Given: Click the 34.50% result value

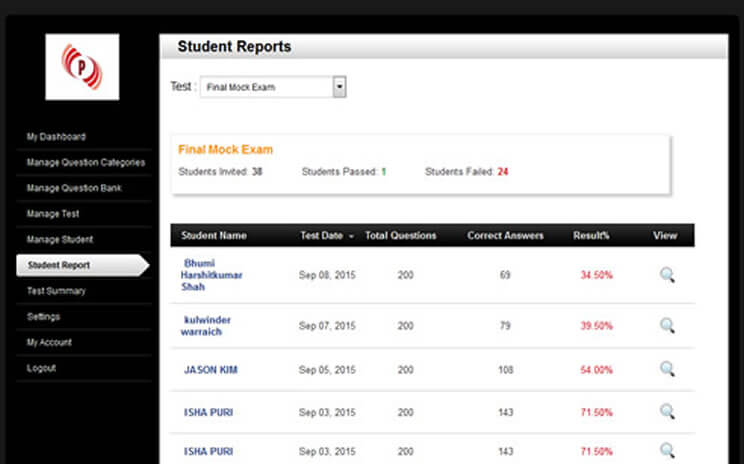Looking at the screenshot, I should pyautogui.click(x=596, y=275).
